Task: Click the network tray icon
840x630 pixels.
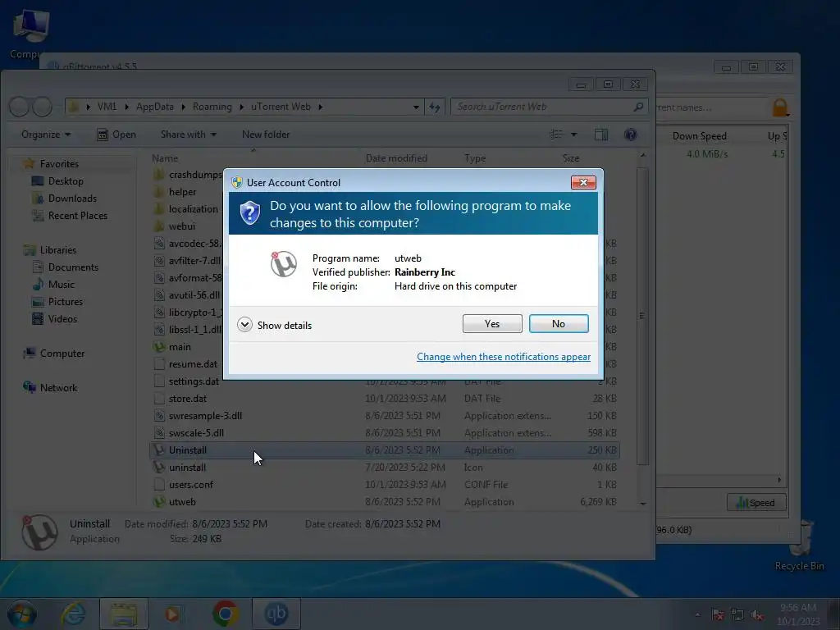Action: click(737, 614)
